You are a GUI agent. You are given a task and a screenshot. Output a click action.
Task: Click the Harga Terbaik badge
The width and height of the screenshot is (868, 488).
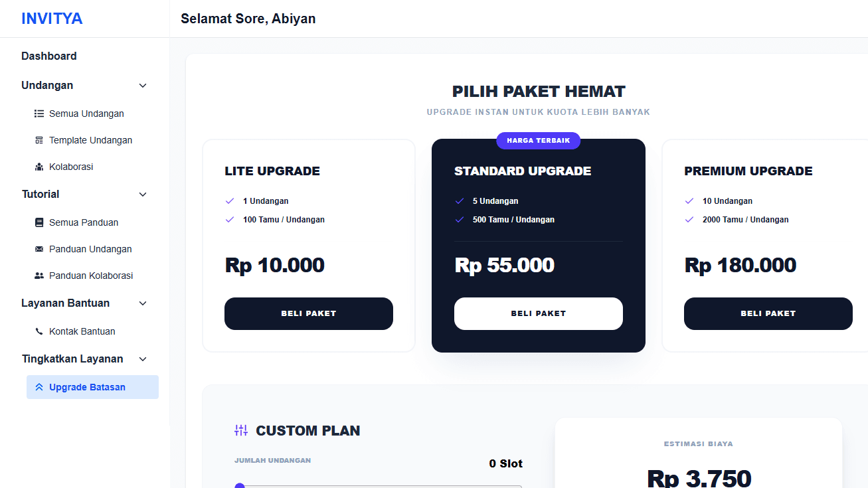coord(538,141)
